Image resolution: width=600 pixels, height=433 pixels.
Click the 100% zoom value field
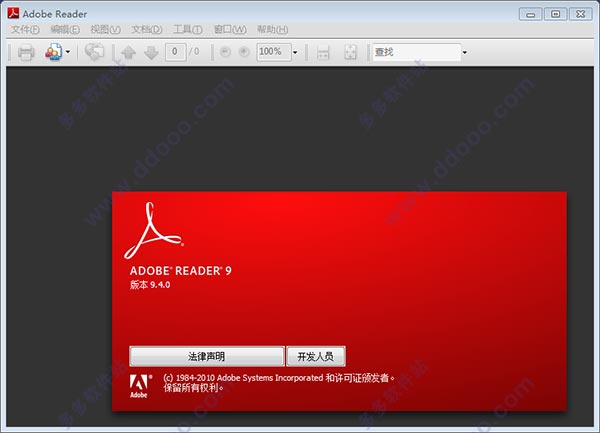click(x=274, y=52)
